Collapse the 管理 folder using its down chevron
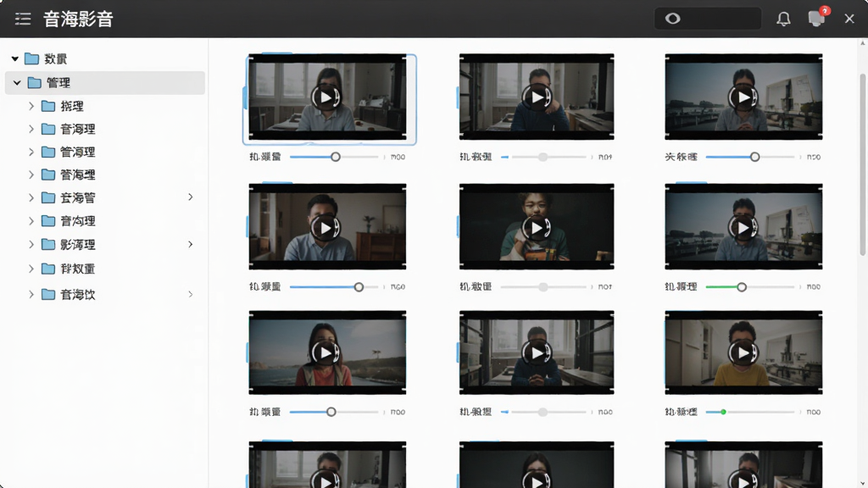 coord(17,82)
